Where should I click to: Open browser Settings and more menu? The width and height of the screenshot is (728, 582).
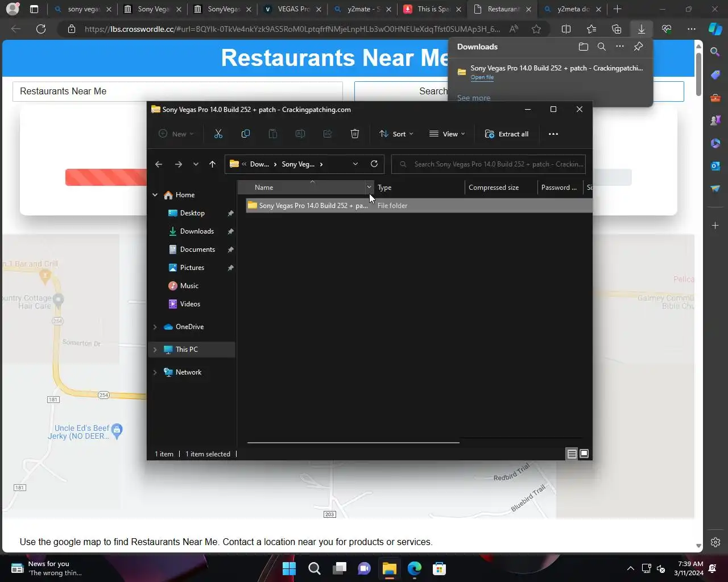pyautogui.click(x=692, y=29)
